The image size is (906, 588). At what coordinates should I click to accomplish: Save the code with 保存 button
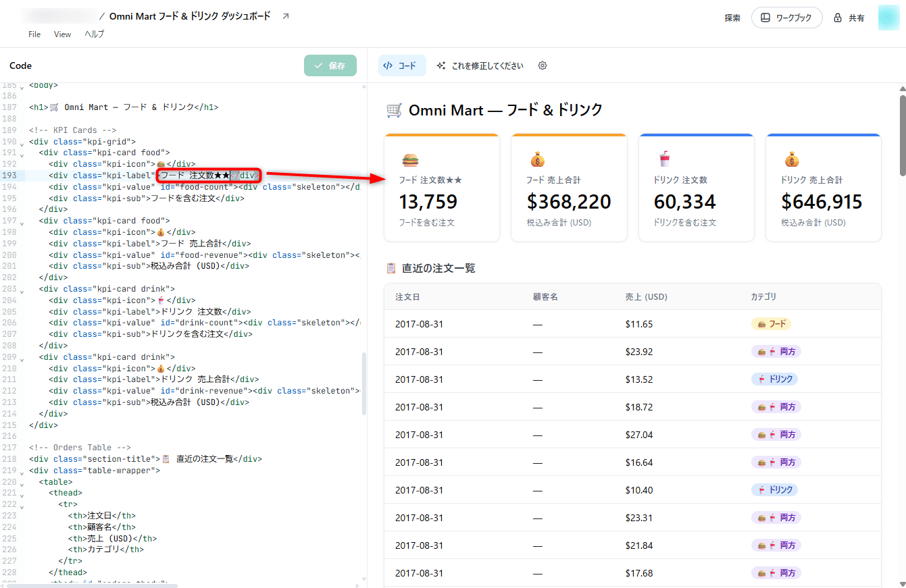point(330,65)
